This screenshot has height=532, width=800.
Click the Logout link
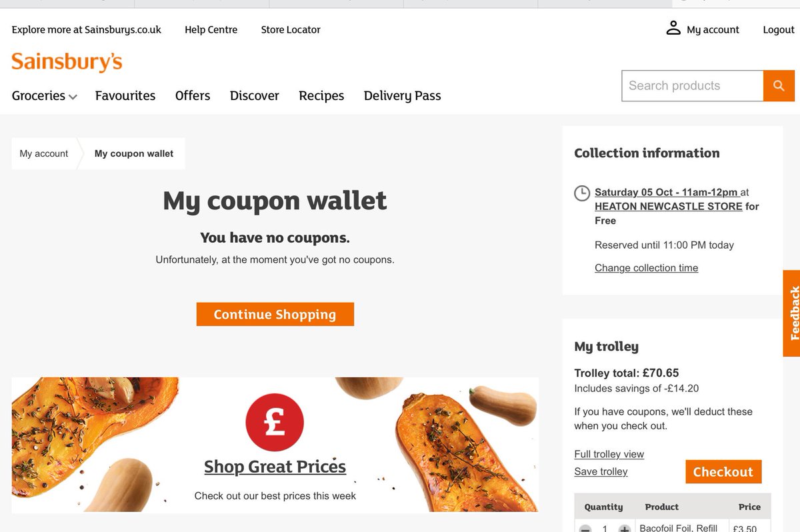[x=779, y=29]
